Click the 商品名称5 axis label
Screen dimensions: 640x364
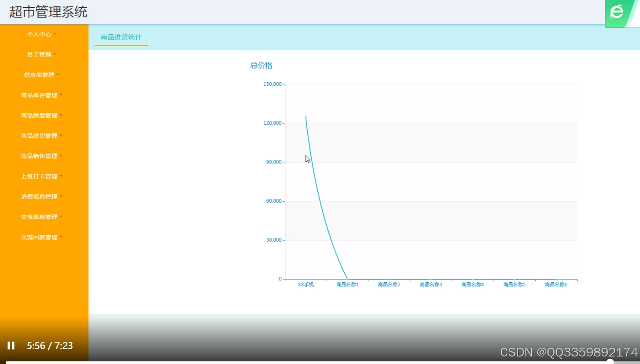point(514,284)
